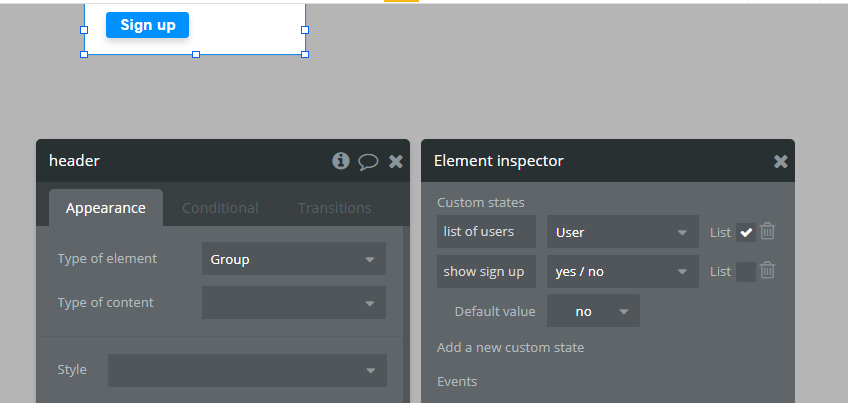Close the header property panel
This screenshot has height=403, width=848.
396,161
